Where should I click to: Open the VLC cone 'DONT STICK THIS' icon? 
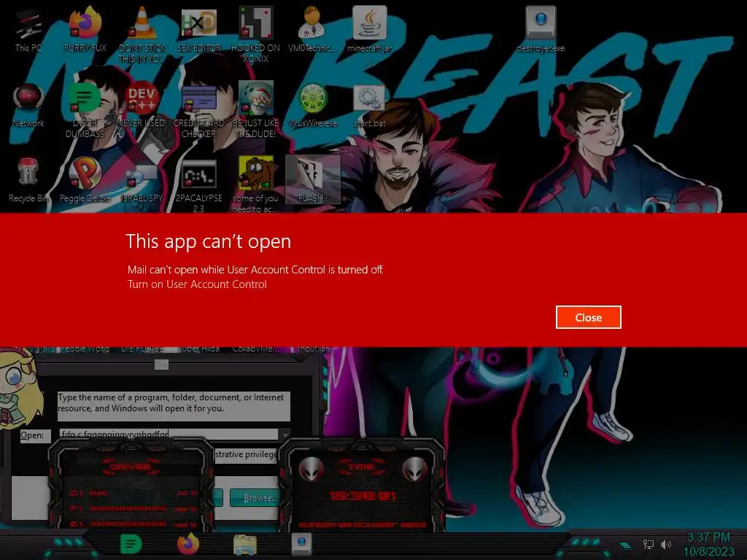coord(142,34)
